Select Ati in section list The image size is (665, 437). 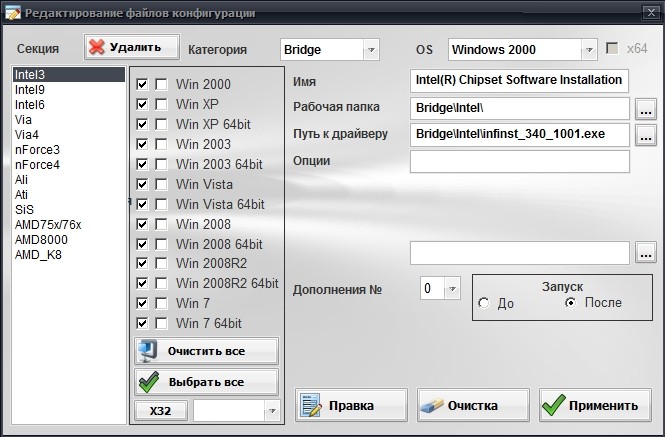pyautogui.click(x=69, y=195)
